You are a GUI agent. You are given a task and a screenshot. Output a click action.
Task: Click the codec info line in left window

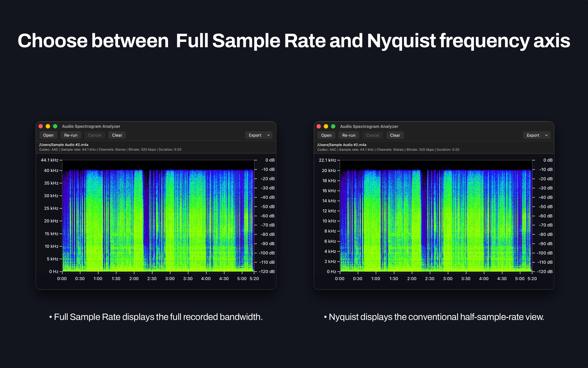tap(110, 149)
